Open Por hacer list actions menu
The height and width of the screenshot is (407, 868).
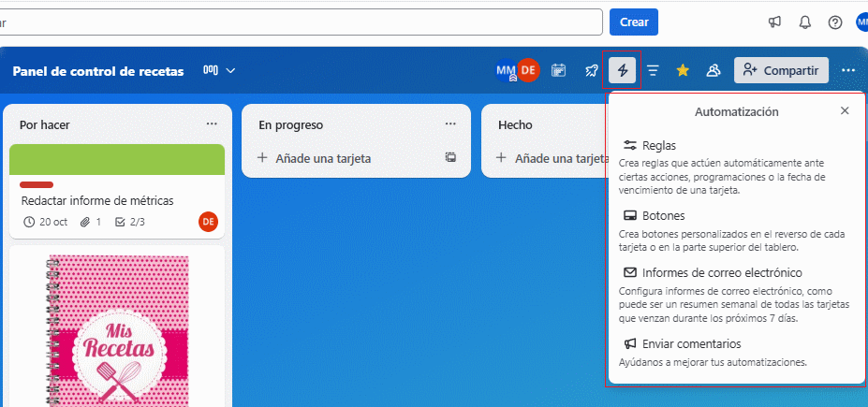[212, 124]
